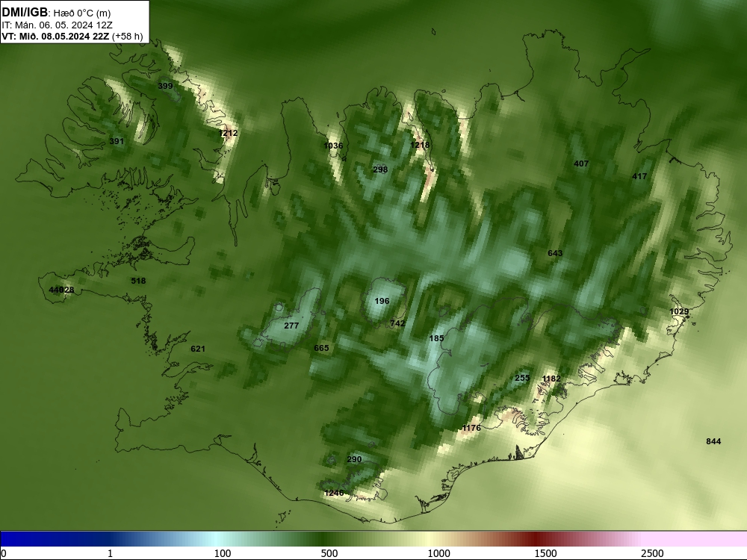Viewport: 747px width, 560px height.
Task: Click the legend label 2500
Action: [652, 553]
